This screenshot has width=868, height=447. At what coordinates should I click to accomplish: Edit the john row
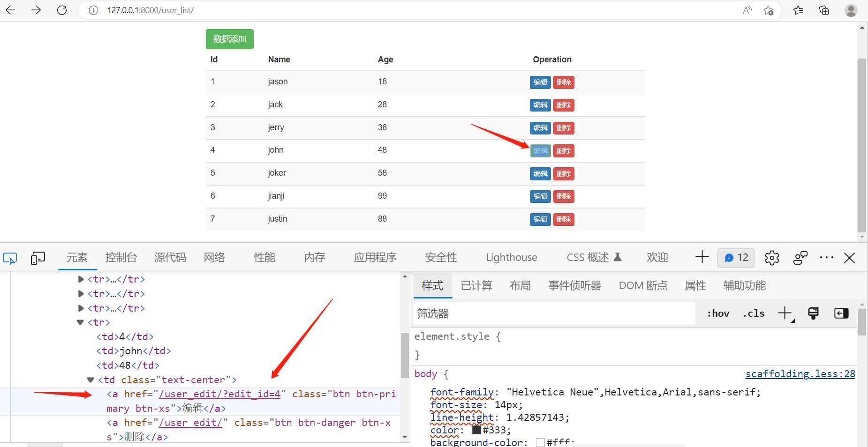[x=540, y=151]
